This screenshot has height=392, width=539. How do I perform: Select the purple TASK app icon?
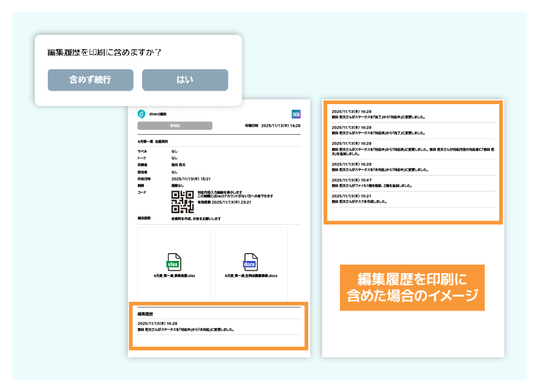click(x=296, y=113)
